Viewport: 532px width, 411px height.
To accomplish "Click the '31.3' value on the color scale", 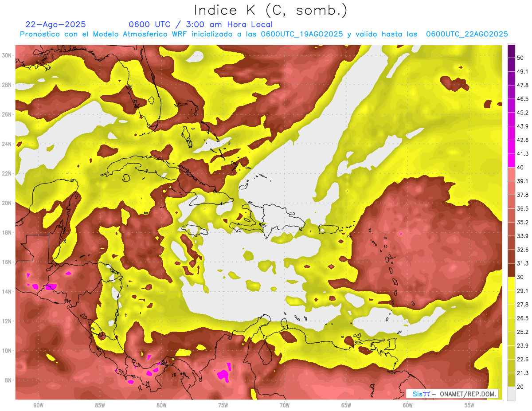I will [523, 264].
